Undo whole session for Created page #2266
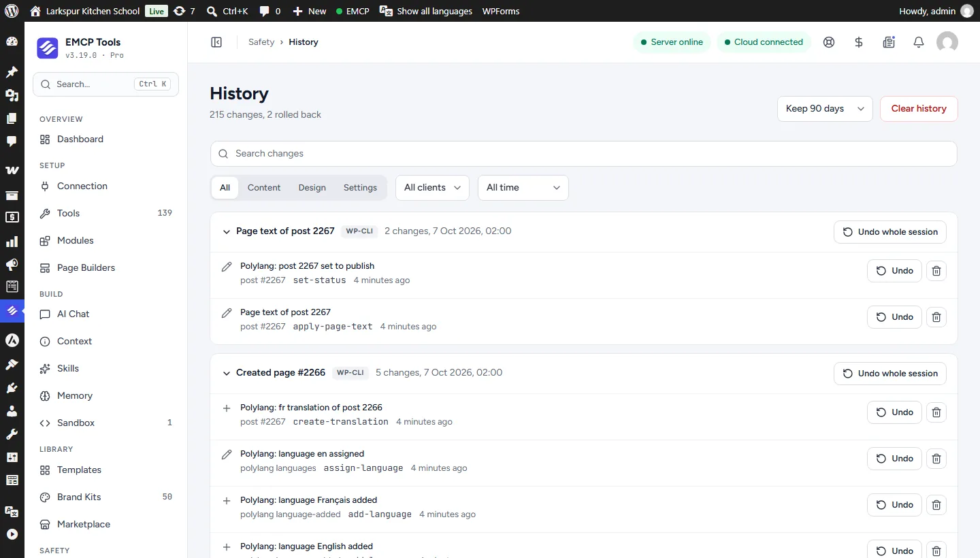980x558 pixels. pyautogui.click(x=890, y=374)
